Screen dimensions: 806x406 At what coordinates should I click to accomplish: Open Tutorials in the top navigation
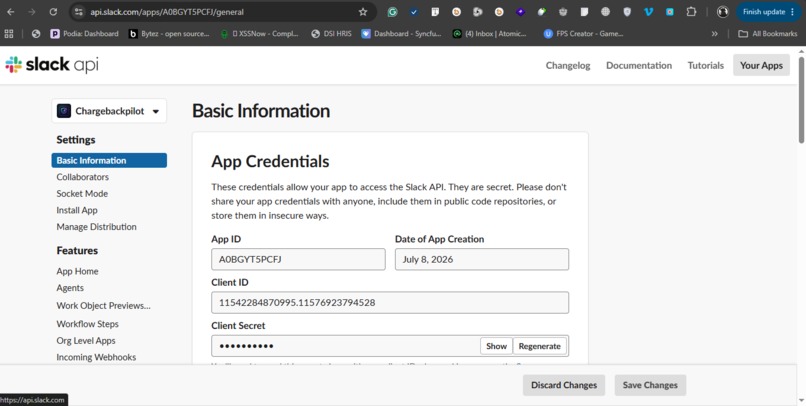pyautogui.click(x=706, y=65)
